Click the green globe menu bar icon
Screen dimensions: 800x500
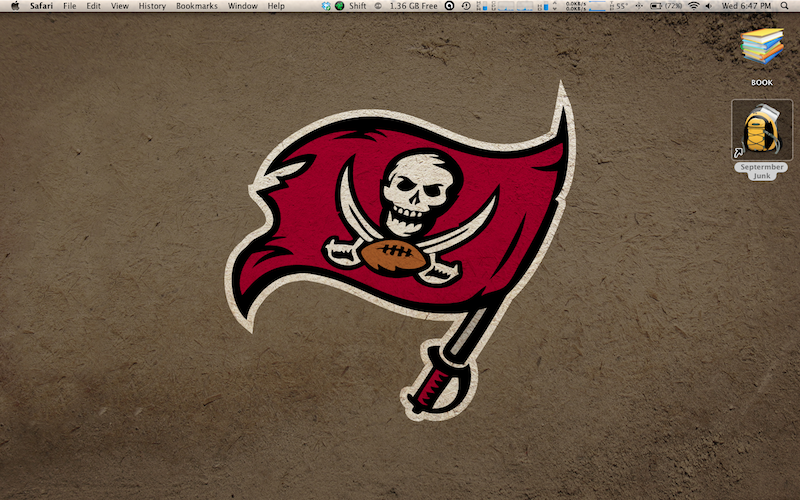click(x=339, y=6)
